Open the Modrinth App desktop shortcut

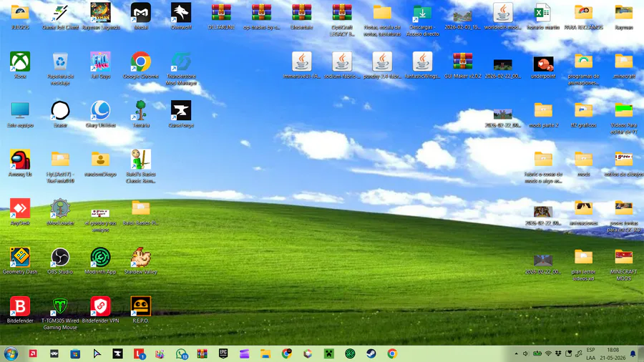click(101, 261)
